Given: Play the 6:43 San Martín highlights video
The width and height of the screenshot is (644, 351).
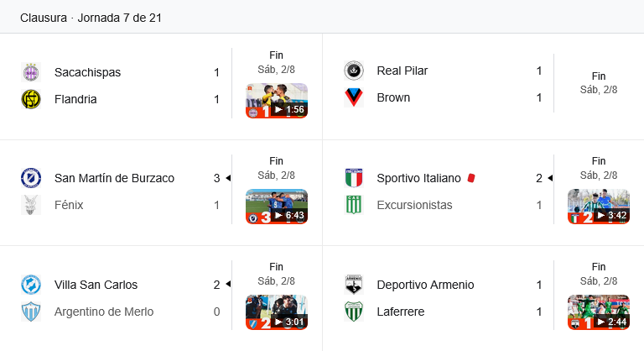Looking at the screenshot, I should point(277,207).
